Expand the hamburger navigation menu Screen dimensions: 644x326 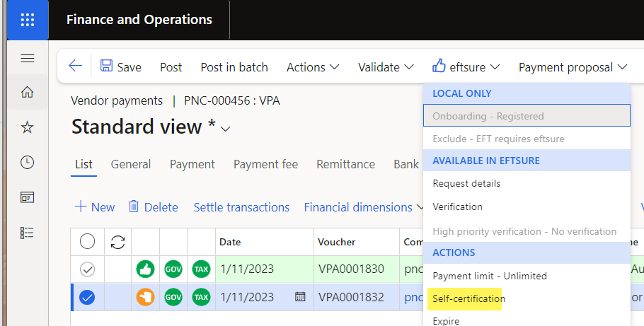(28, 58)
